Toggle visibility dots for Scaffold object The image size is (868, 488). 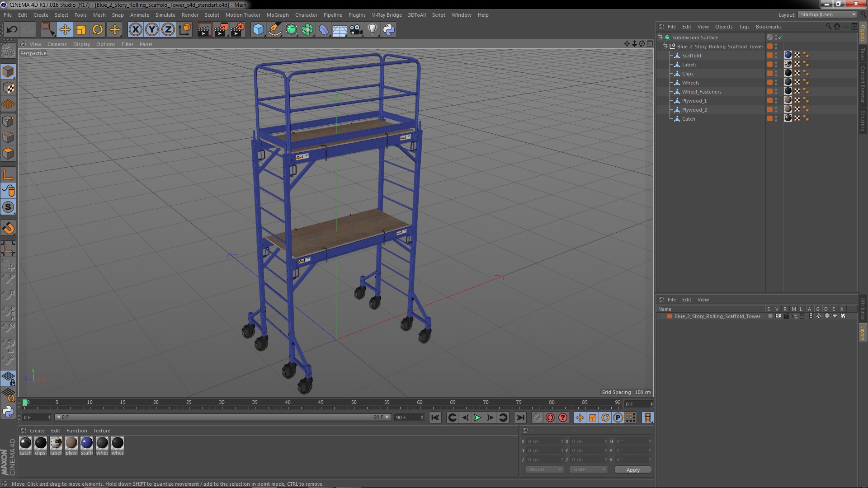[x=776, y=55]
